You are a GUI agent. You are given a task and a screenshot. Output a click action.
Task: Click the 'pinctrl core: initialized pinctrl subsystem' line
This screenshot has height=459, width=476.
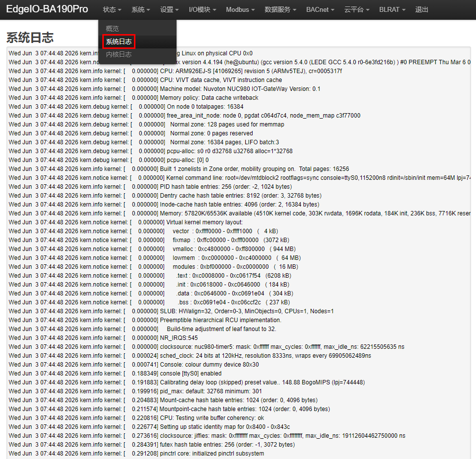click(x=136, y=454)
